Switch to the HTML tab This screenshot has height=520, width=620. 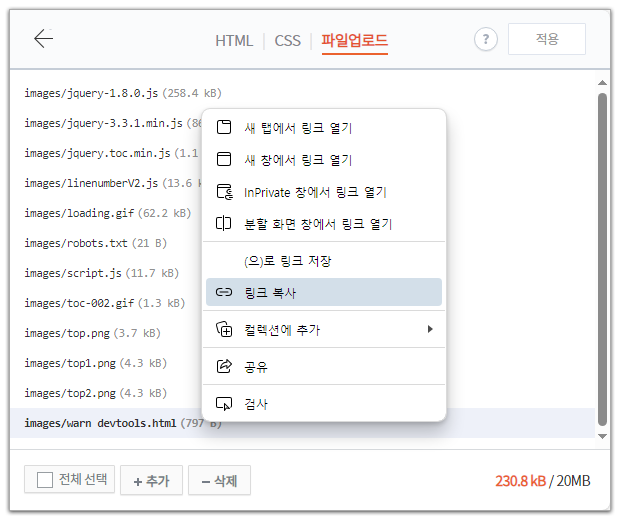coord(234,41)
